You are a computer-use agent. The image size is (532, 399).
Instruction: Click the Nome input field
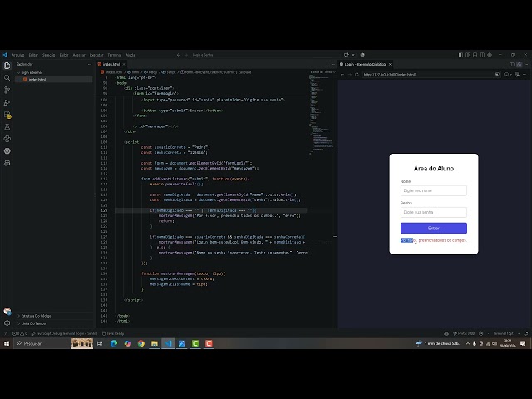434,190
